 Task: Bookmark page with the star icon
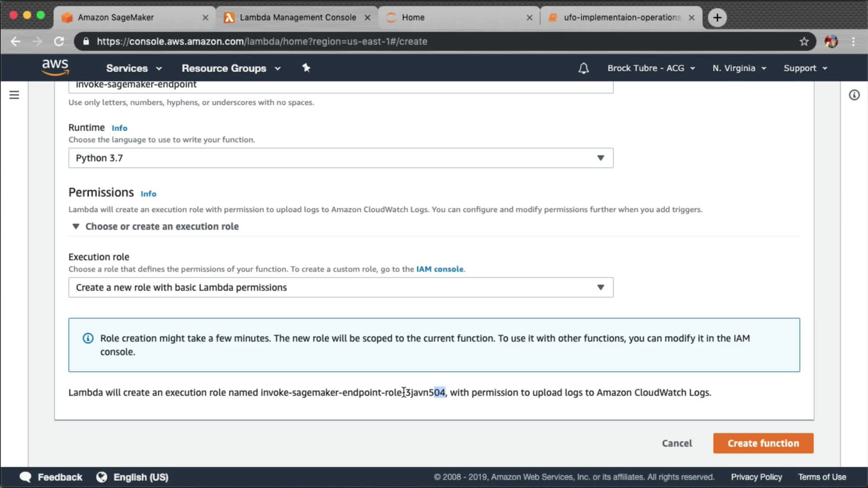click(x=804, y=42)
